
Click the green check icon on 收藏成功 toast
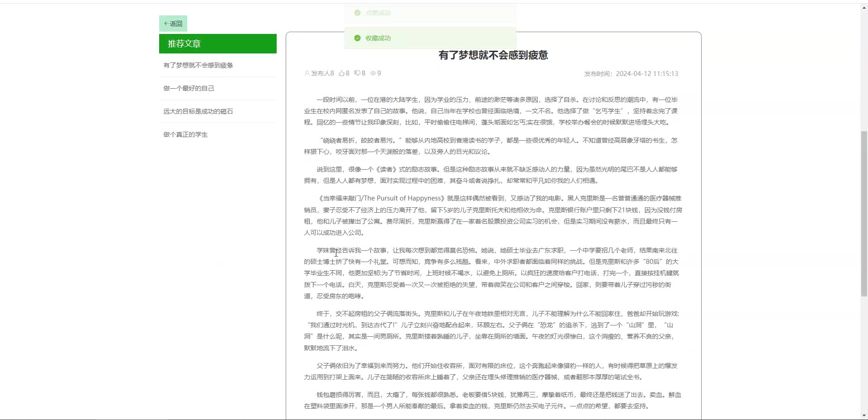pyautogui.click(x=357, y=38)
